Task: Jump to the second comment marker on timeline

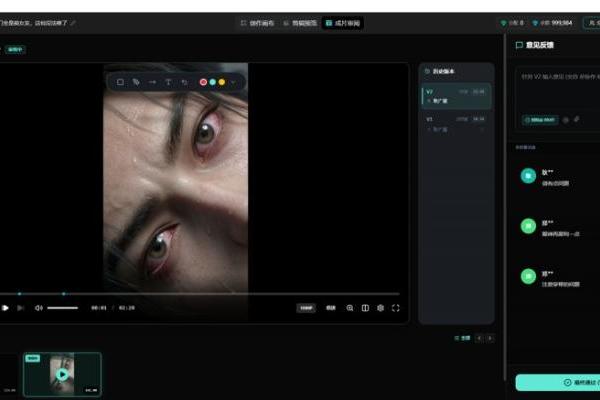Action: tap(64, 294)
